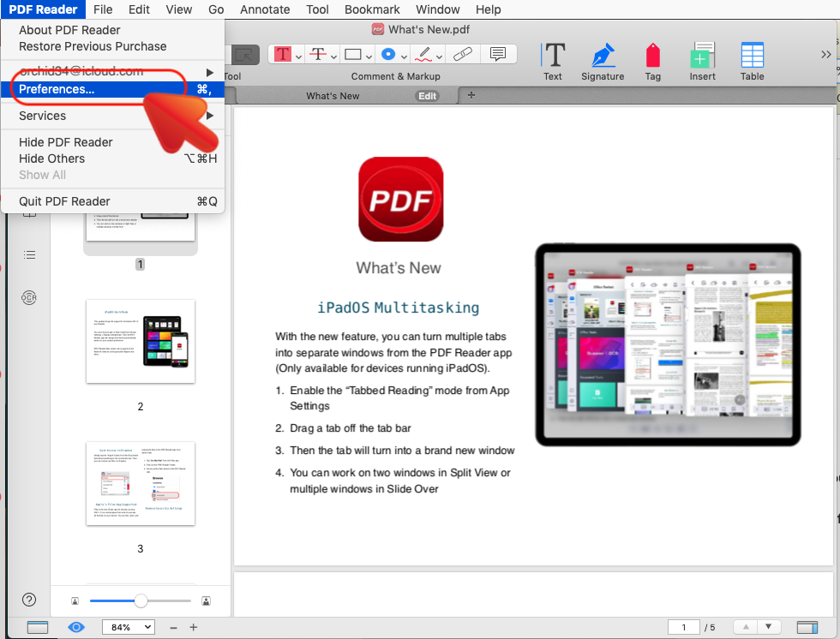Screen dimensions: 840x639
Task: Open the File menu
Action: click(103, 9)
